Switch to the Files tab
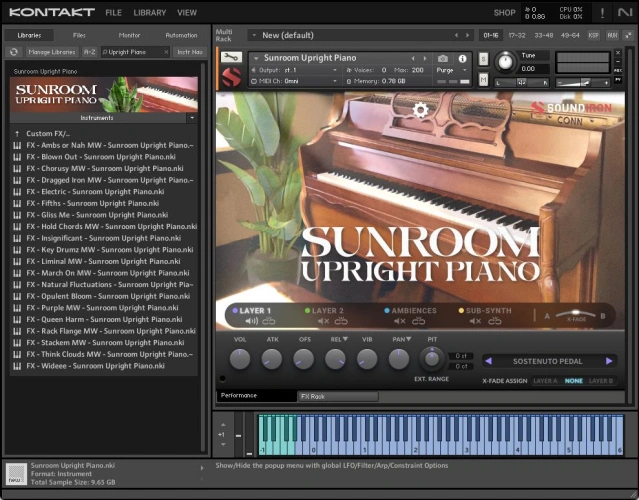This screenshot has width=639, height=500. click(79, 35)
